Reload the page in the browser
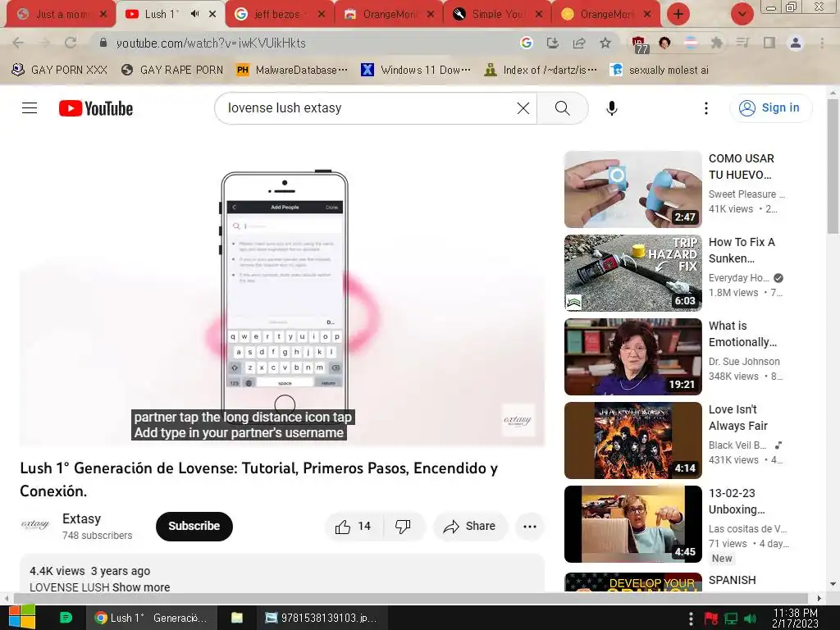This screenshot has width=840, height=630. tap(71, 43)
